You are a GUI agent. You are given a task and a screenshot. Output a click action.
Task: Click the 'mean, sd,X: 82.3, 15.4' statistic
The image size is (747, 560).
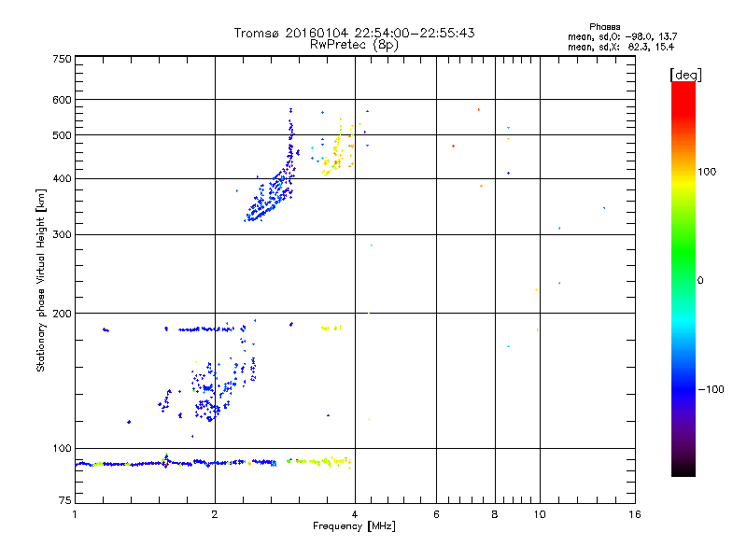[621, 47]
